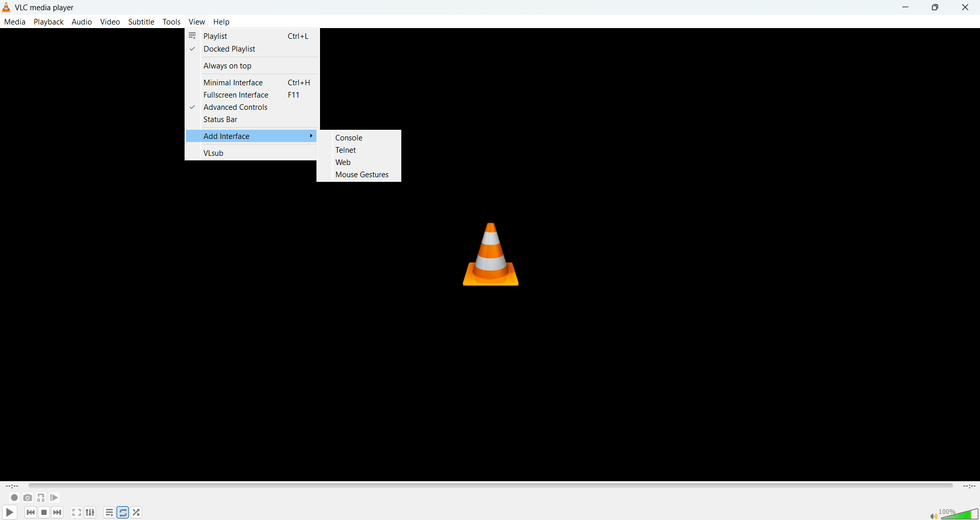
Task: Toggle the playlist view icon
Action: pyautogui.click(x=109, y=512)
